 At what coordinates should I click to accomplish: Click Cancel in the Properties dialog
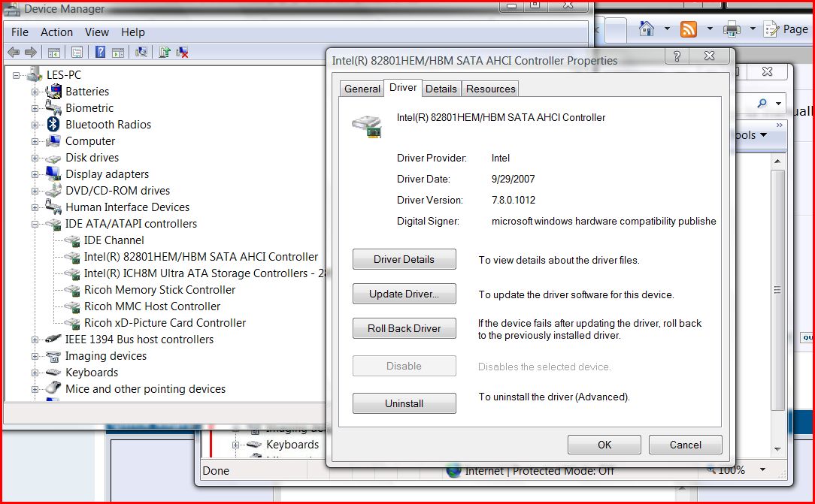685,445
